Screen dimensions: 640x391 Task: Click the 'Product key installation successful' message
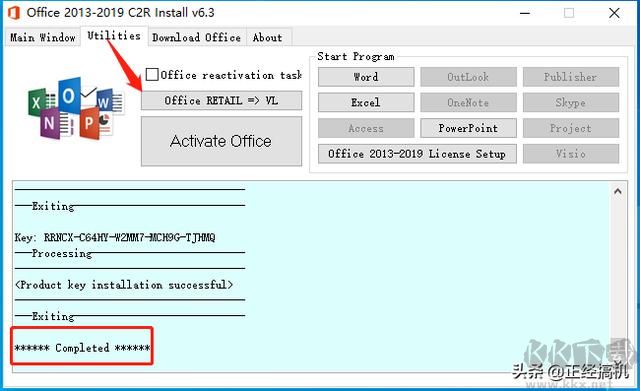[124, 284]
